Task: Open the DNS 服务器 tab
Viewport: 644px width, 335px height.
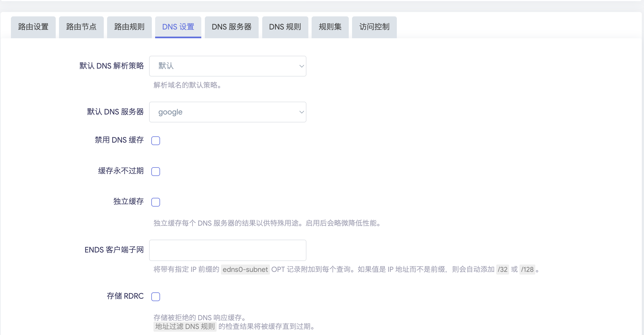Action: (231, 27)
